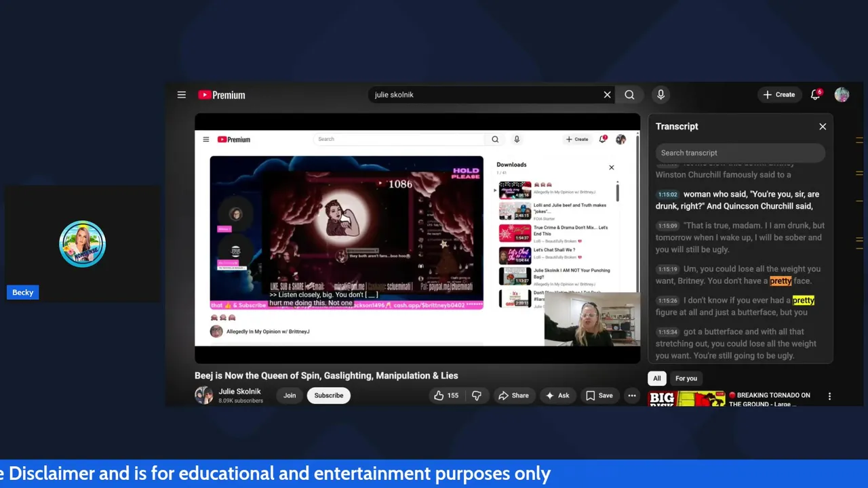The height and width of the screenshot is (488, 868).
Task: Click inner Search box in video
Action: tap(400, 139)
